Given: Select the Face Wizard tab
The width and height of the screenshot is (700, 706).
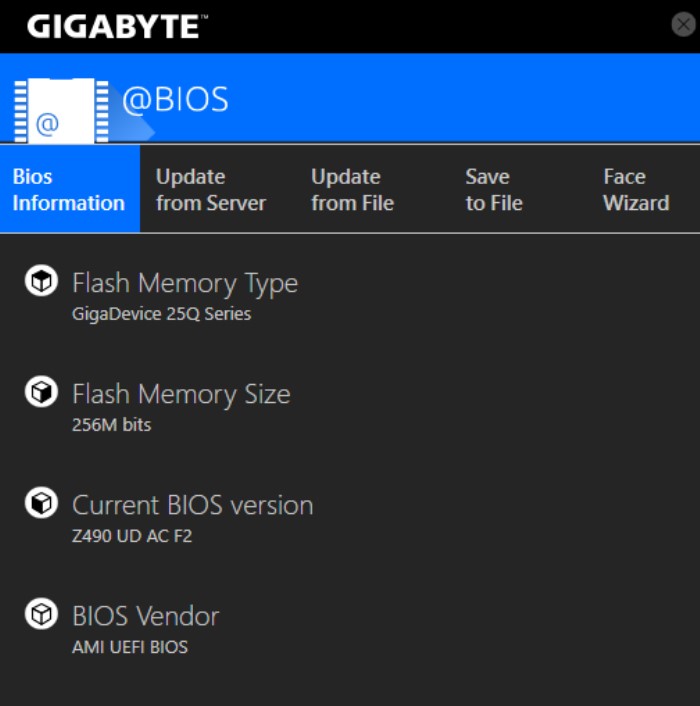Looking at the screenshot, I should pyautogui.click(x=636, y=190).
